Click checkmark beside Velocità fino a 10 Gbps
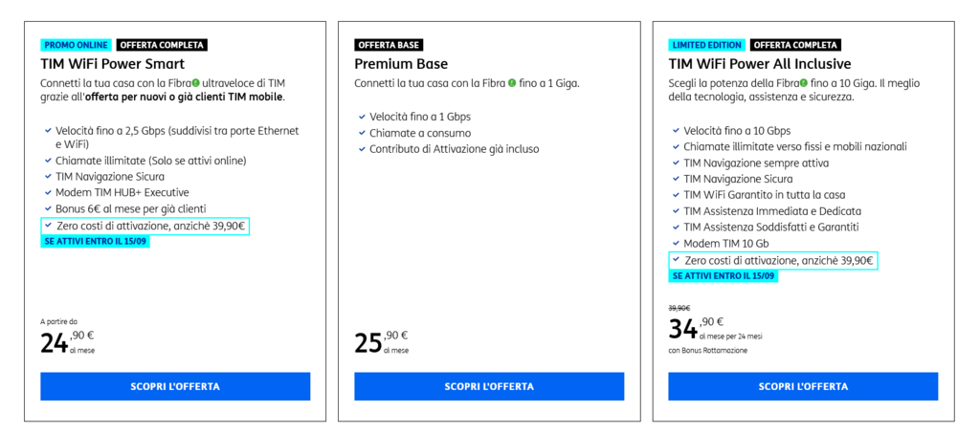Image resolution: width=980 pixels, height=434 pixels. pyautogui.click(x=676, y=131)
